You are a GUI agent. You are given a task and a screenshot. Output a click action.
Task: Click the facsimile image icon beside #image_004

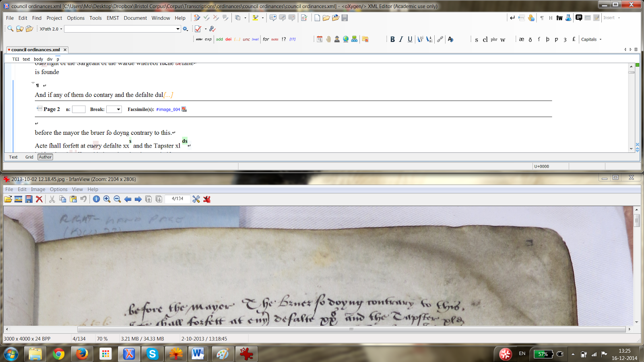(x=184, y=109)
